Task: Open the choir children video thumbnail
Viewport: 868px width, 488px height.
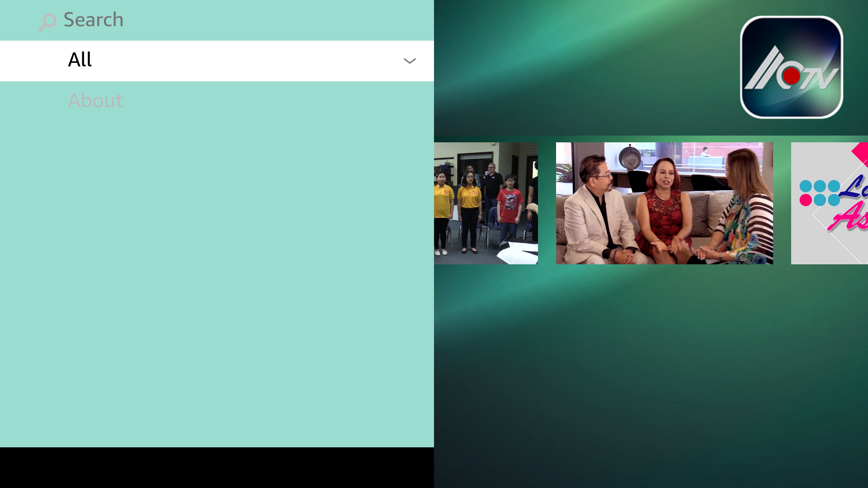Action: 486,203
